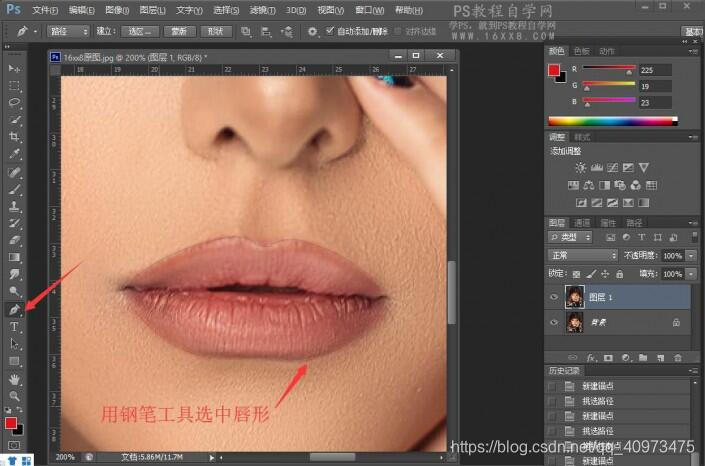Open the history panel flyout menu

pos(693,371)
